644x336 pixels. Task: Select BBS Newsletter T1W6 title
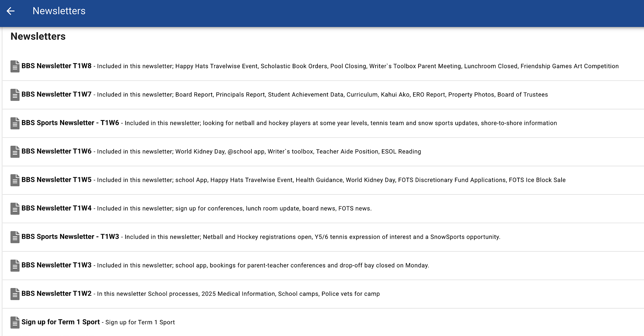(x=56, y=151)
